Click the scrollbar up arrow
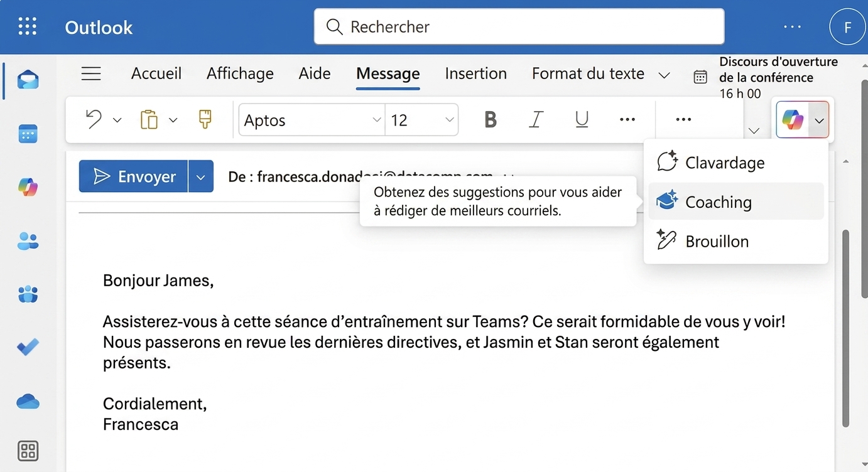The width and height of the screenshot is (868, 472). [x=845, y=161]
